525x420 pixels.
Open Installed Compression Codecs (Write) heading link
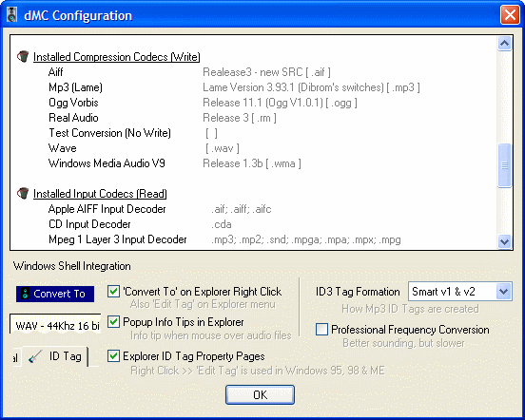point(117,57)
